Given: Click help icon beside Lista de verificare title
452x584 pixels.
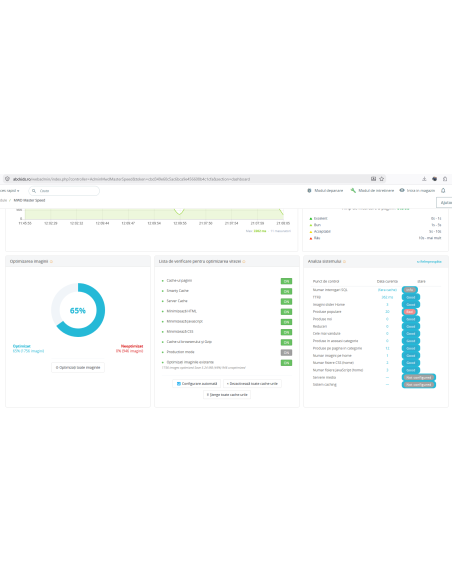Looking at the screenshot, I should (x=244, y=261).
